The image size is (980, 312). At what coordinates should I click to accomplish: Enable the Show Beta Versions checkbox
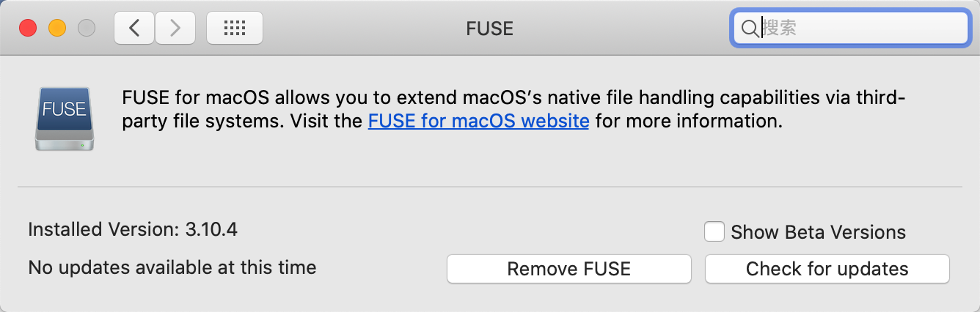pos(714,232)
